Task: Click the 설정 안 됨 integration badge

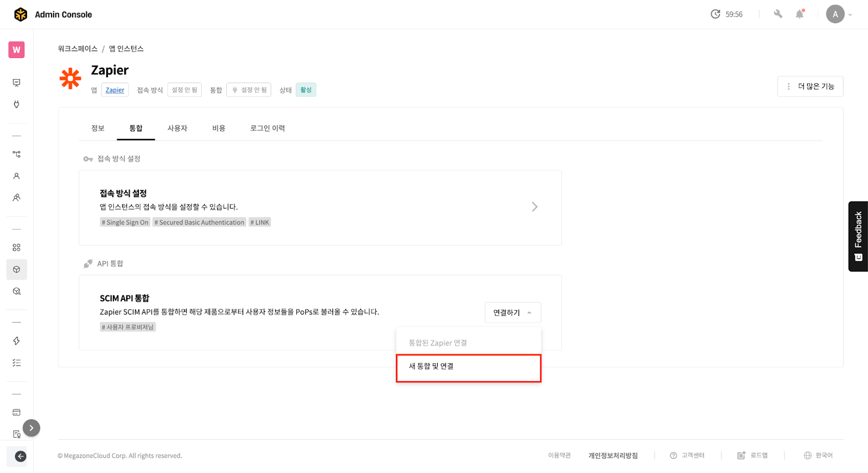Action: [x=249, y=90]
